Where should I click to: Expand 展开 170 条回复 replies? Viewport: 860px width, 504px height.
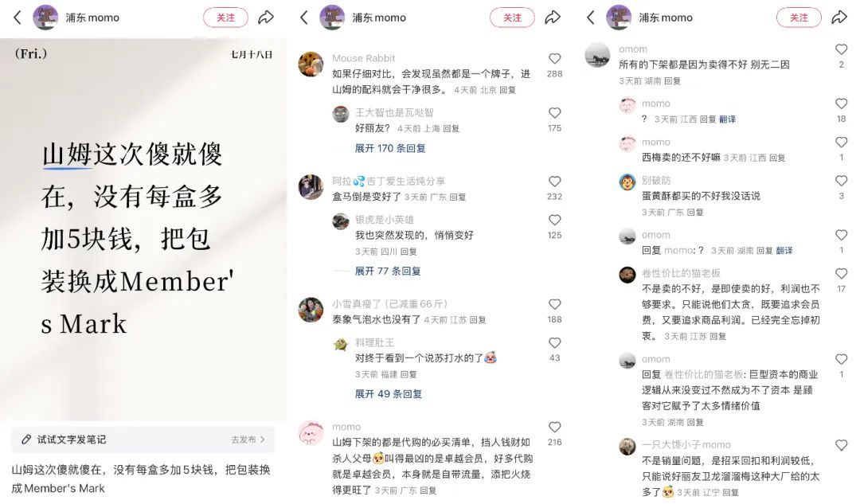point(390,148)
